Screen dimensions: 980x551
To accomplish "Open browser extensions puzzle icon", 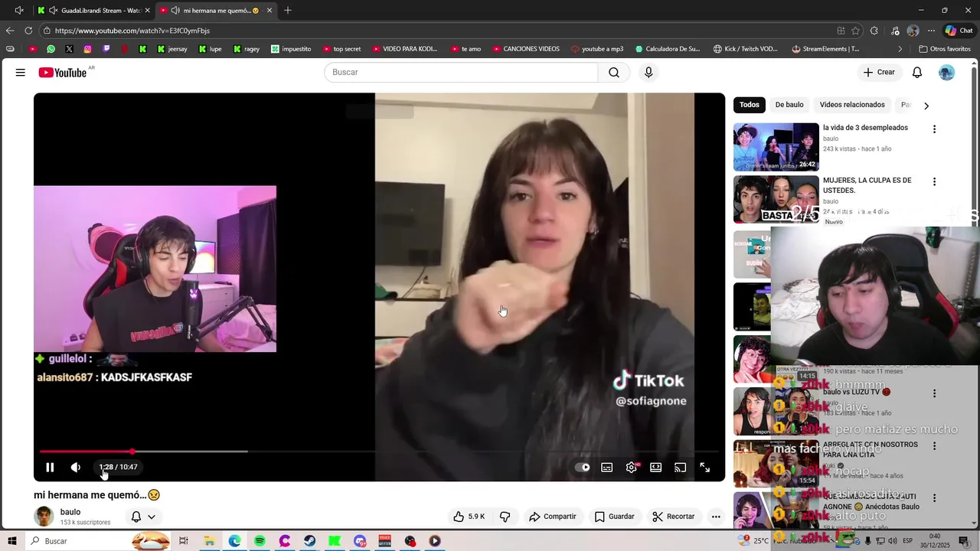I will 874,31.
